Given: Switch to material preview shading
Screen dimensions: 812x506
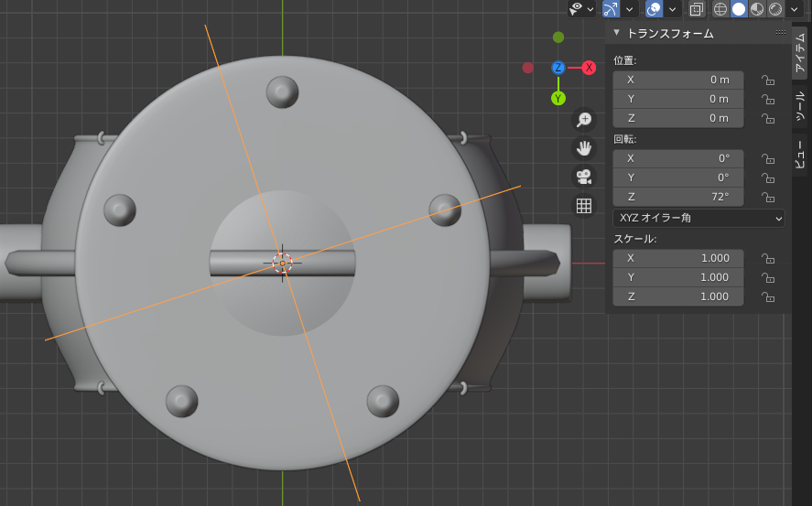Looking at the screenshot, I should (x=757, y=9).
